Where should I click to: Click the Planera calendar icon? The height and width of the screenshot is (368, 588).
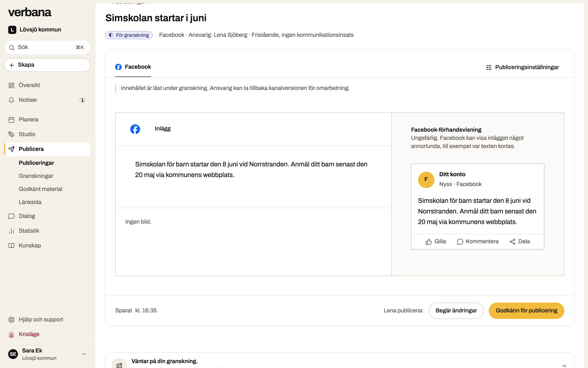coord(11,120)
